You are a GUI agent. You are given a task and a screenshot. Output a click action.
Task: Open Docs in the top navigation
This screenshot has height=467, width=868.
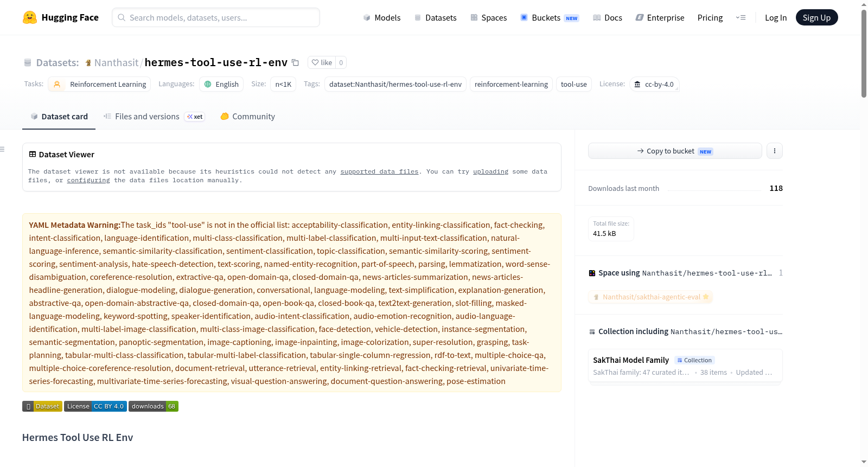pyautogui.click(x=608, y=17)
